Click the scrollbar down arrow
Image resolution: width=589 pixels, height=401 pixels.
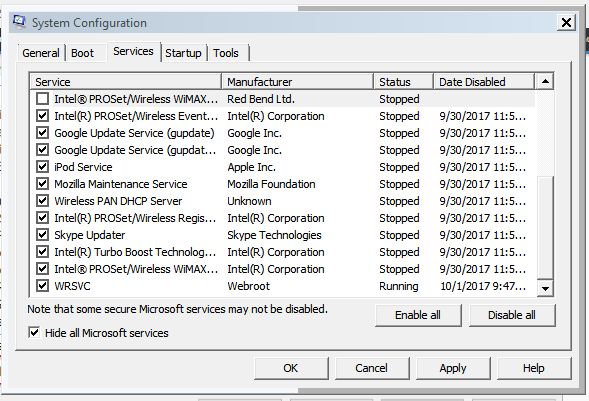click(x=545, y=288)
